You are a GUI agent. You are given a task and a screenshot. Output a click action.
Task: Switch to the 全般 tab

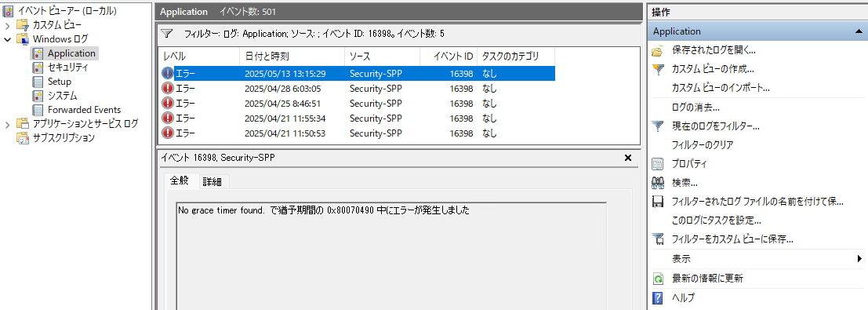180,181
